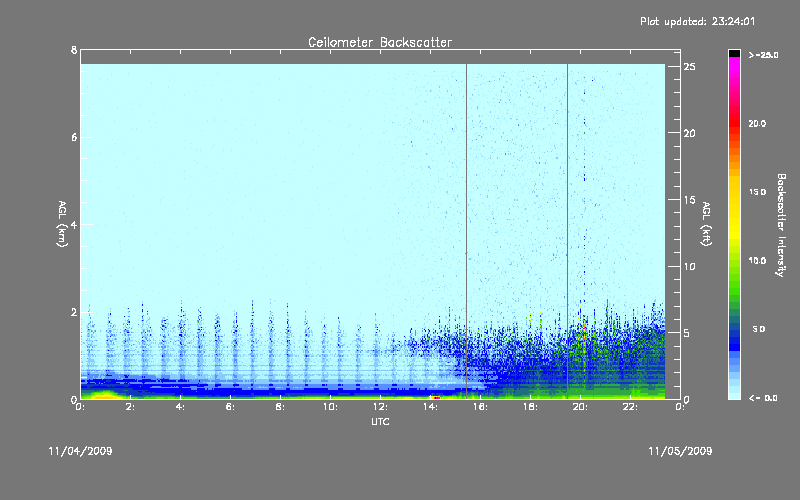The height and width of the screenshot is (500, 800).
Task: Click the end date 11/05/2009
Action: (x=680, y=451)
